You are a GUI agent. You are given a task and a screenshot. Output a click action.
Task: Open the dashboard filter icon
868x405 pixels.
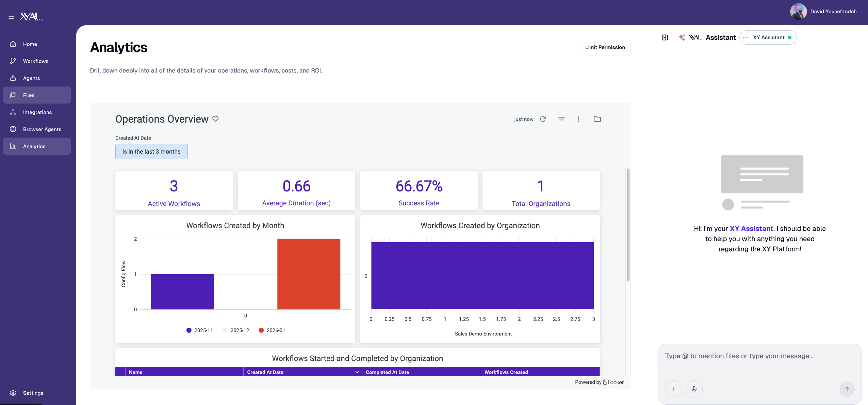point(561,119)
